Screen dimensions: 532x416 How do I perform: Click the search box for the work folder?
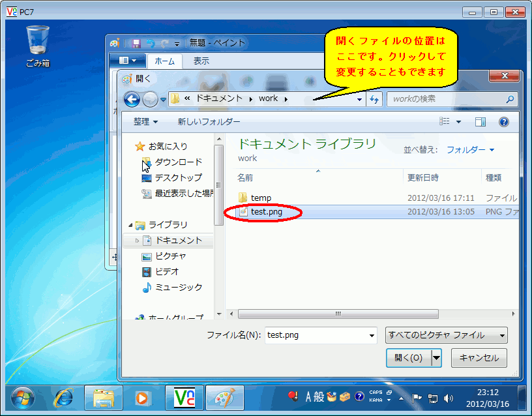445,99
